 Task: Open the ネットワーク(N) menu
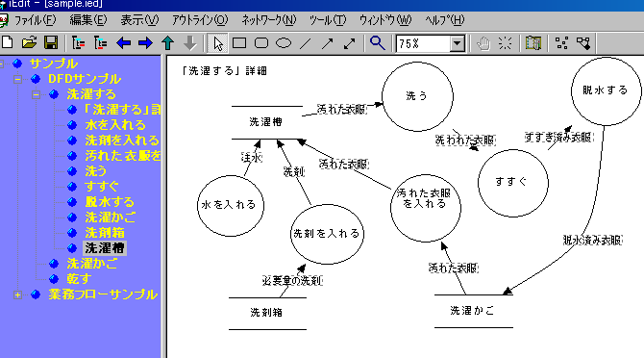click(x=268, y=20)
